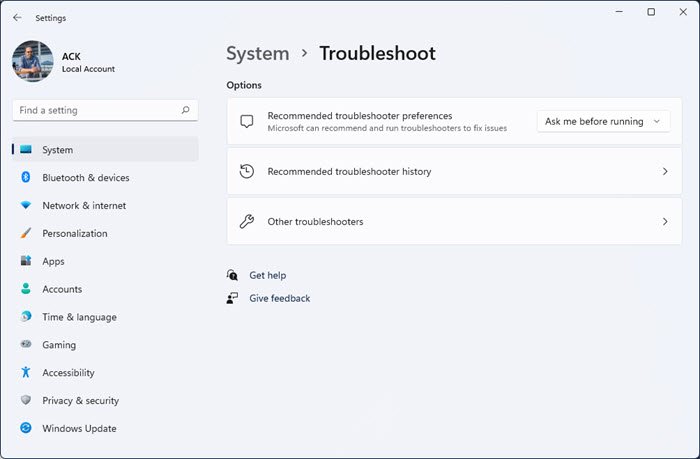
Task: Click the Get help link
Action: pos(267,275)
